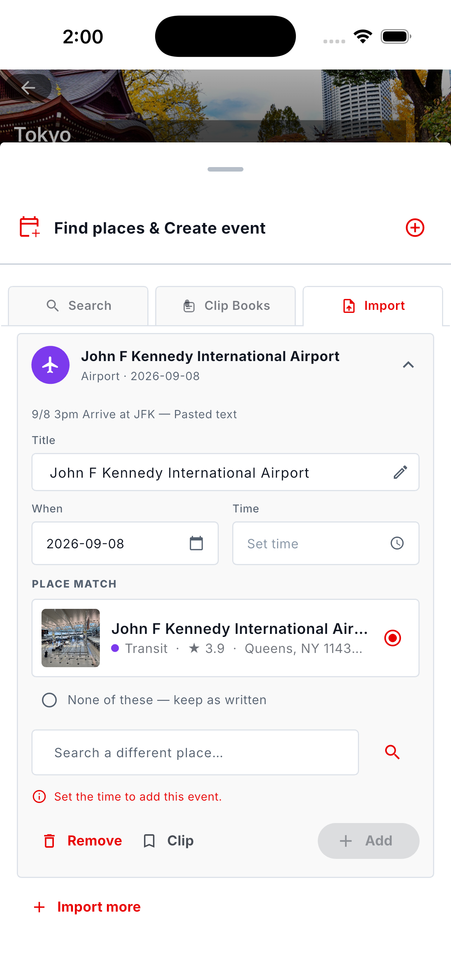Tap the battery status icon
Image resolution: width=451 pixels, height=980 pixels.
396,37
